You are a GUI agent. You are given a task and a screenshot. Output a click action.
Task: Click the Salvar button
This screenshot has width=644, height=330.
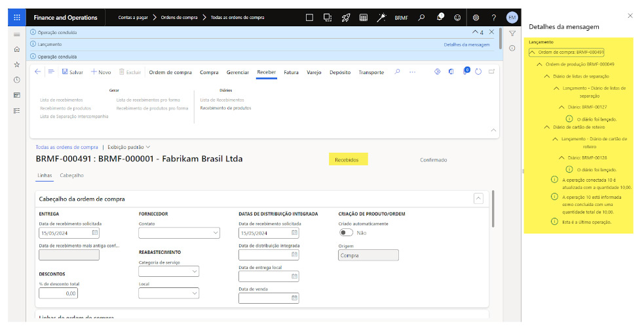pos(72,72)
